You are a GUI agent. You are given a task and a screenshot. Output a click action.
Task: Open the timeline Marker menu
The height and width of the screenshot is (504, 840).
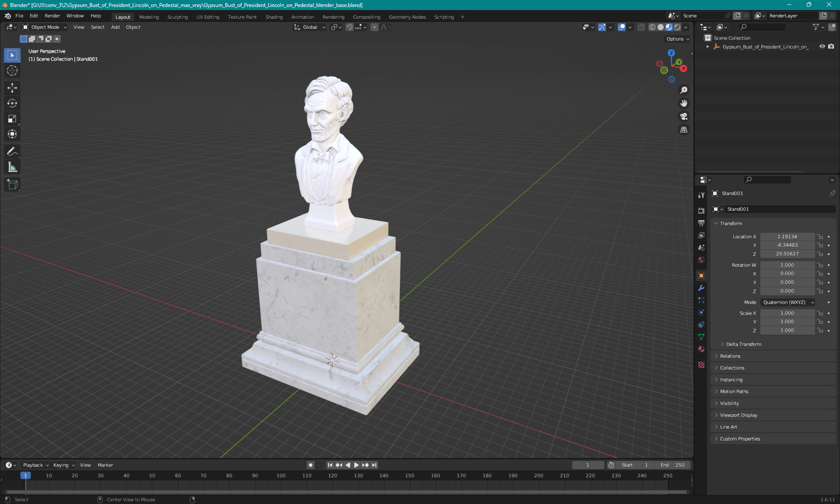[x=105, y=465]
